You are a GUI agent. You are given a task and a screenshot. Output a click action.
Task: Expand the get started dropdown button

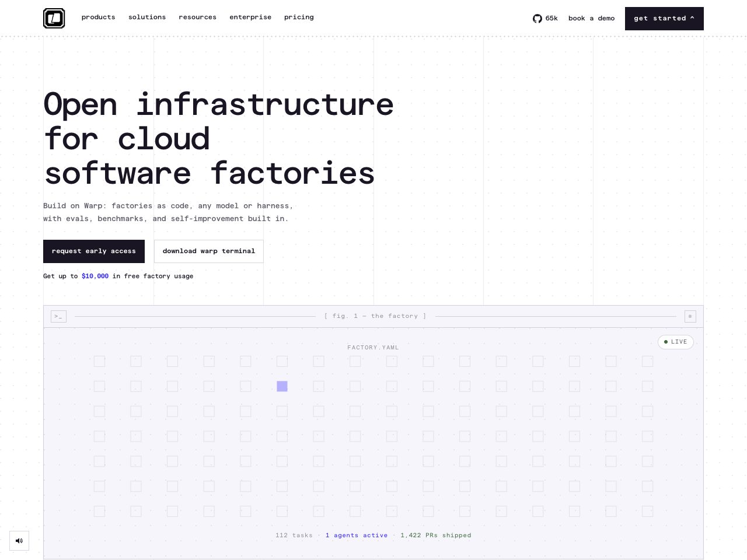(664, 19)
